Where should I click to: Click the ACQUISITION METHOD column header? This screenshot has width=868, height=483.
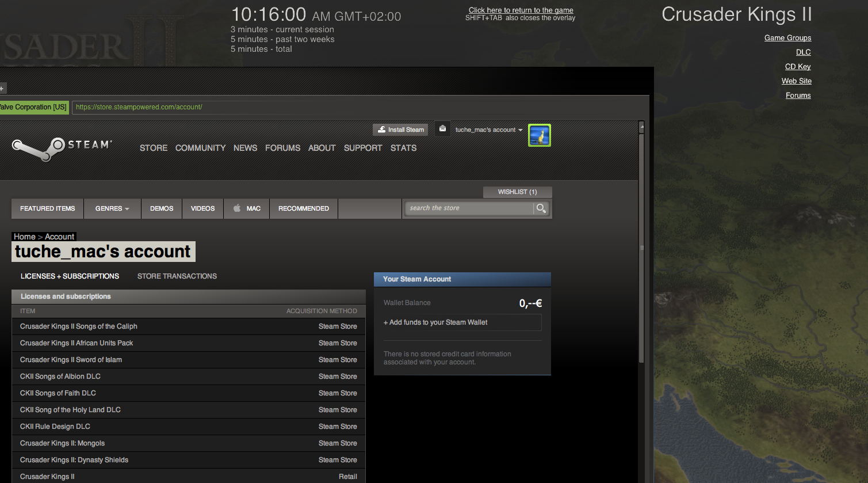pos(322,311)
